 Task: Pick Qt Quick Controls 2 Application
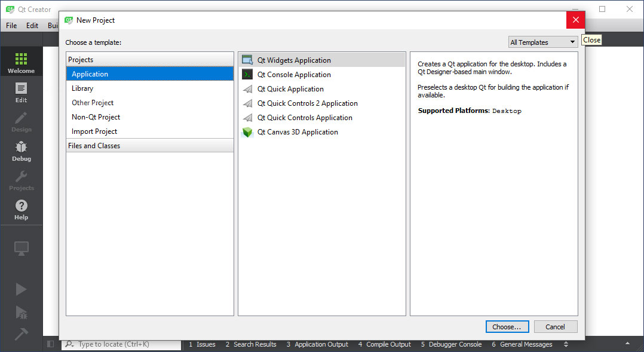click(x=307, y=103)
